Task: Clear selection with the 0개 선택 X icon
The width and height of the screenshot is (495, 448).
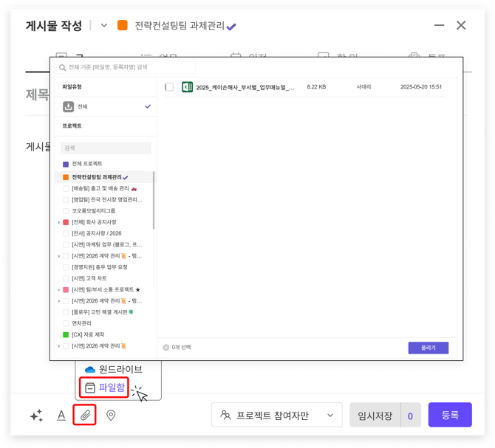Action: coord(165,347)
